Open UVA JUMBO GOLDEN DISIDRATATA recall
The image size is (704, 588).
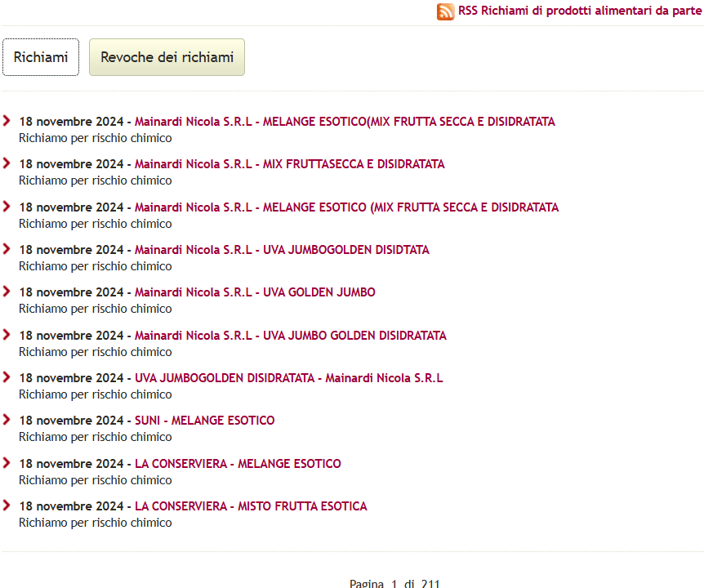pos(291,336)
